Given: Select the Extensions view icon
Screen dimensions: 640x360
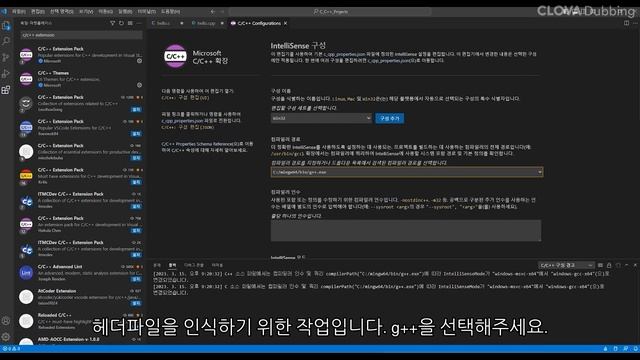Looking at the screenshot, I should [6, 90].
